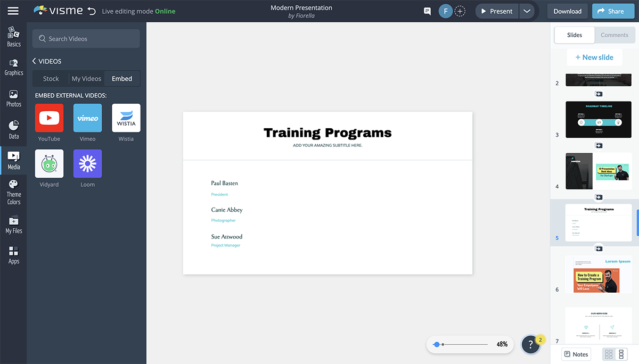Viewport: 639px width, 364px height.
Task: Open the hamburger main menu
Action: click(13, 11)
